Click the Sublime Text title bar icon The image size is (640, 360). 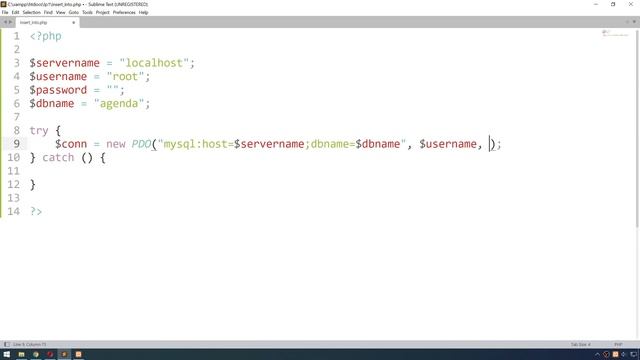[x=3, y=4]
